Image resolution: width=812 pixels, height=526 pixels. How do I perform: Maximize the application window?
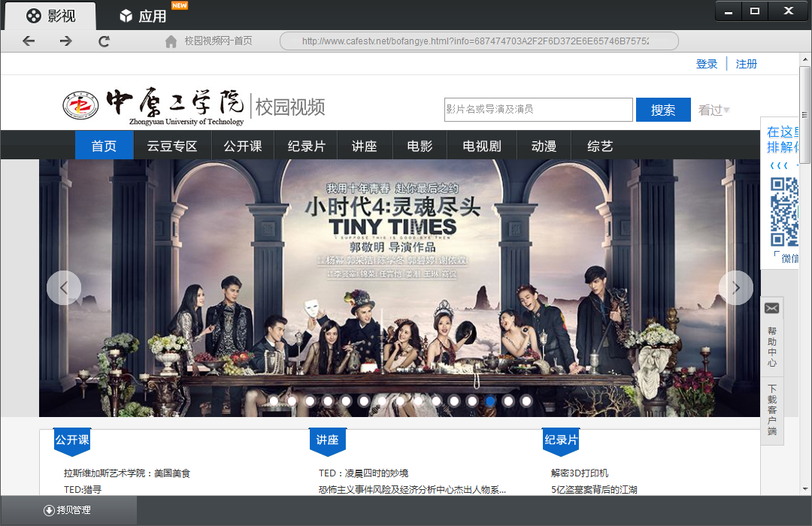tap(755, 11)
